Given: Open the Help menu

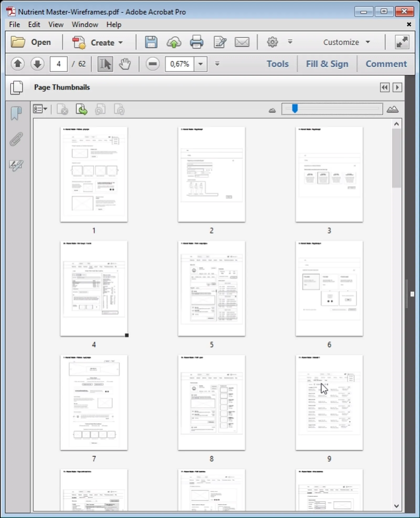Looking at the screenshot, I should pos(114,24).
